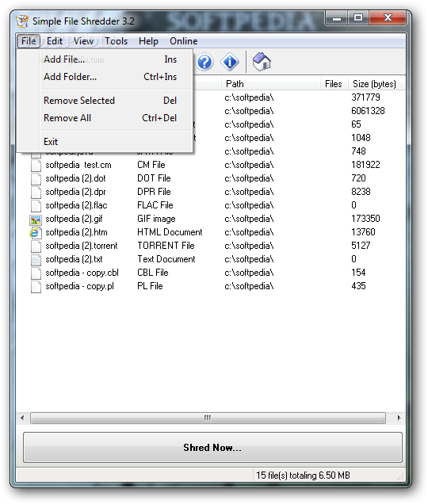The height and width of the screenshot is (504, 428).
Task: Click the Text Document type cell
Action: (x=166, y=260)
